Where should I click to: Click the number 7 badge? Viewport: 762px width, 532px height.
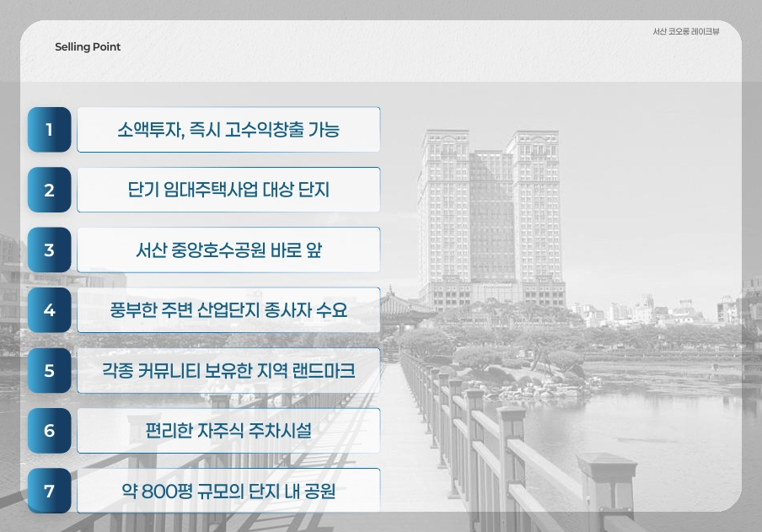click(x=49, y=491)
